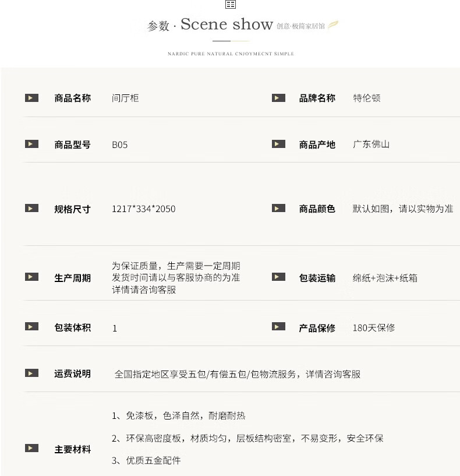Click the arrow icon beside 生产周期
Viewport: 460px width, 476px height.
coord(31,277)
